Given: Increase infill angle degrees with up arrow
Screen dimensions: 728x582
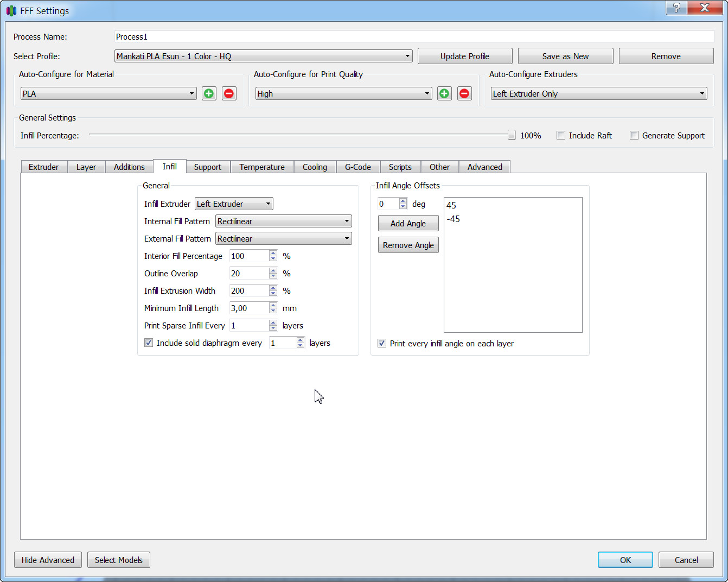Looking at the screenshot, I should pos(403,201).
